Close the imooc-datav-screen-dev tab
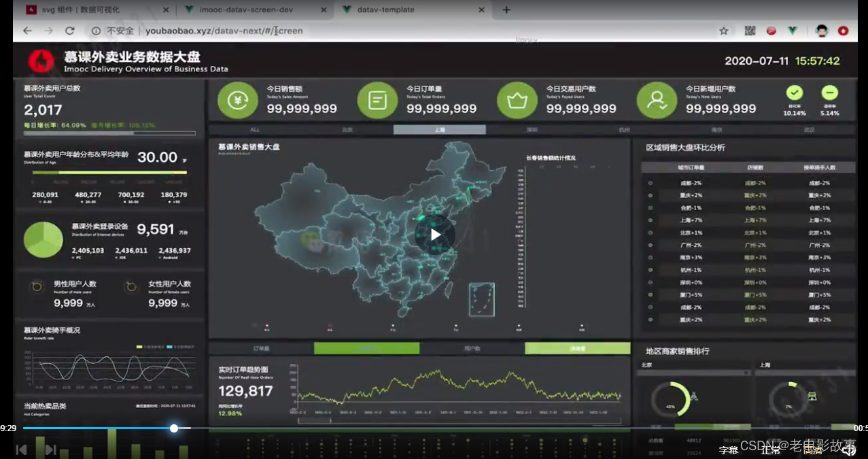The image size is (868, 459). [324, 10]
